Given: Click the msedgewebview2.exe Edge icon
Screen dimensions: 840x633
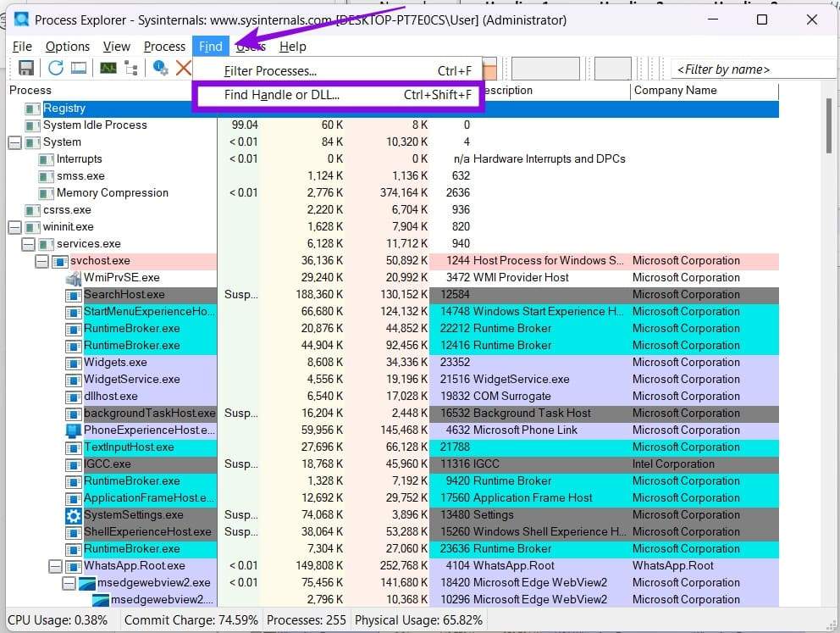Looking at the screenshot, I should (x=86, y=583).
